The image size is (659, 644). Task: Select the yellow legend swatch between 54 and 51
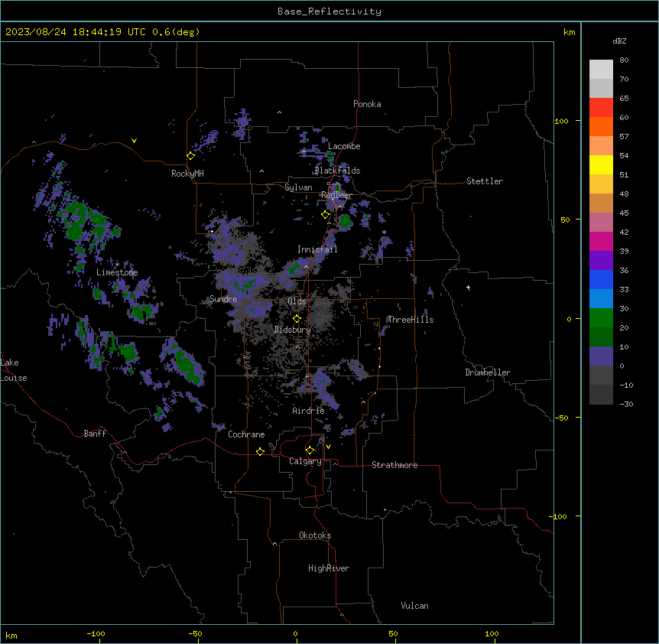coord(601,164)
